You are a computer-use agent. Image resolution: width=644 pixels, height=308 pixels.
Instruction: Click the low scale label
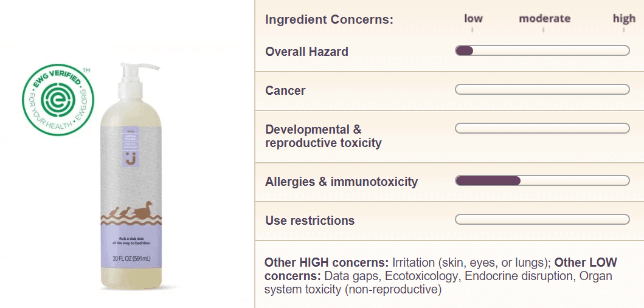click(473, 18)
